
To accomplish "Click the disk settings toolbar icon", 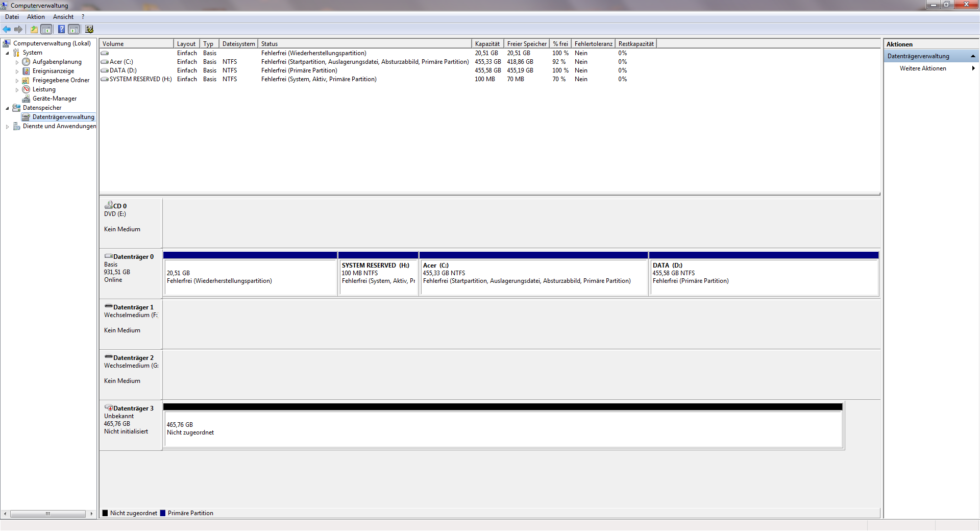I will (89, 29).
